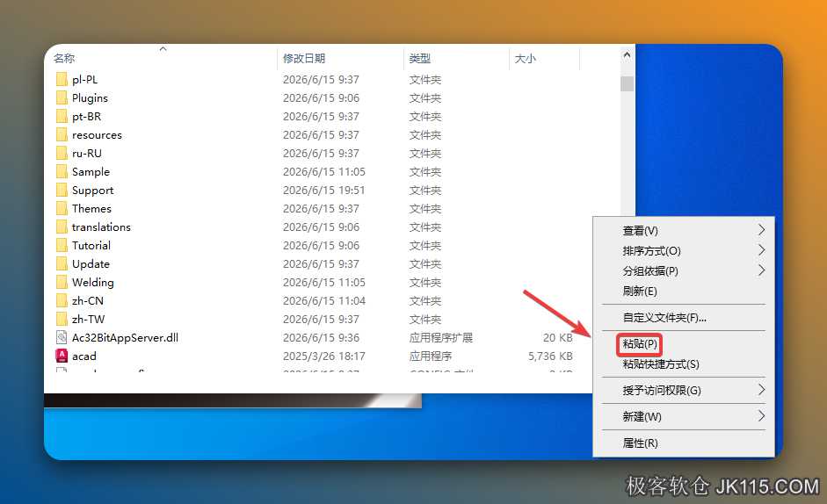The height and width of the screenshot is (504, 827).
Task: Open the View (查看) submenu
Action: 641,231
